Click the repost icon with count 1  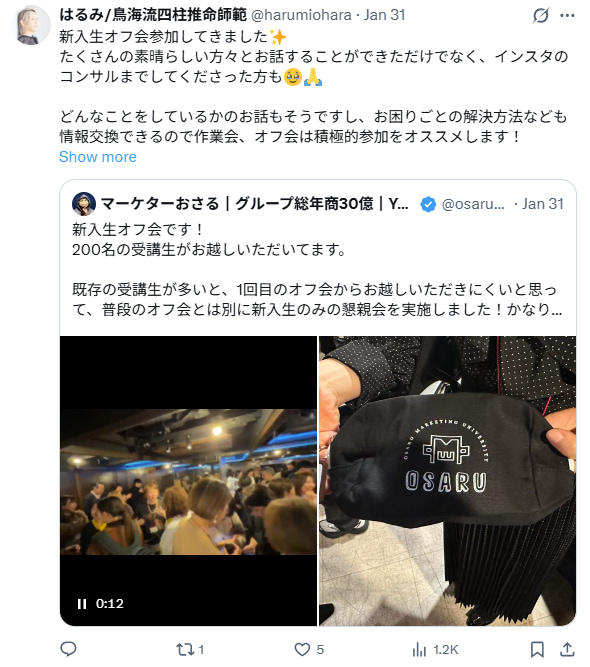click(190, 649)
